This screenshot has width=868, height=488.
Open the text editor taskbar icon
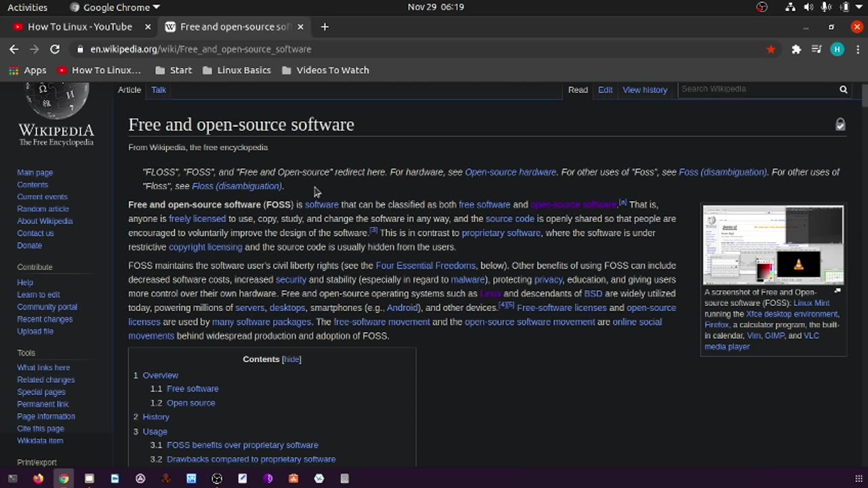[x=242, y=479]
